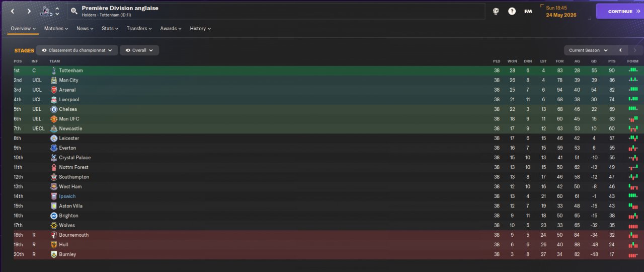
Task: Click the Continue button
Action: (x=620, y=11)
